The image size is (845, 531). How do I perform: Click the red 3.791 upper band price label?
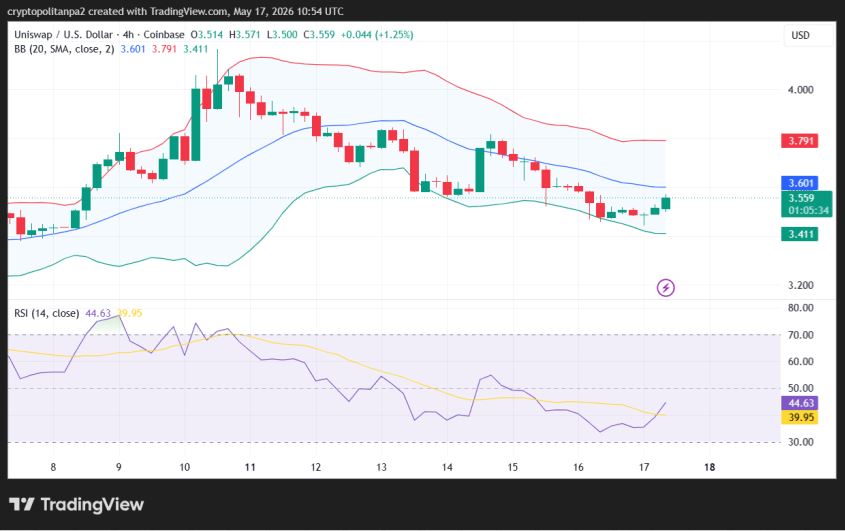tap(800, 141)
